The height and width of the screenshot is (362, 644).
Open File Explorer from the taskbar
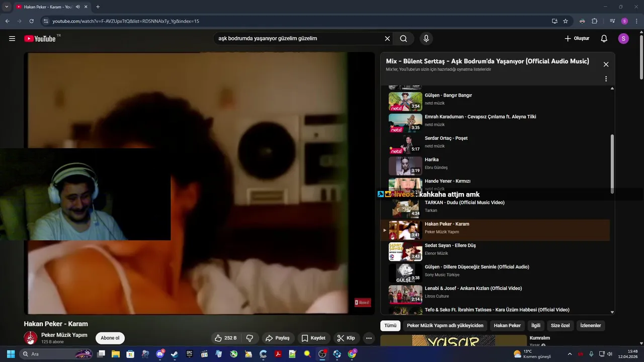pos(115,354)
